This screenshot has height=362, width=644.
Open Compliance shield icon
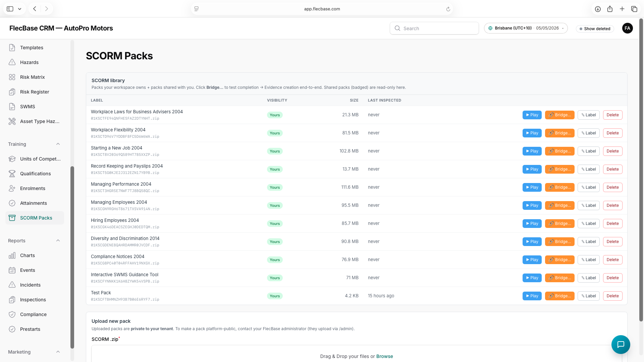12,314
